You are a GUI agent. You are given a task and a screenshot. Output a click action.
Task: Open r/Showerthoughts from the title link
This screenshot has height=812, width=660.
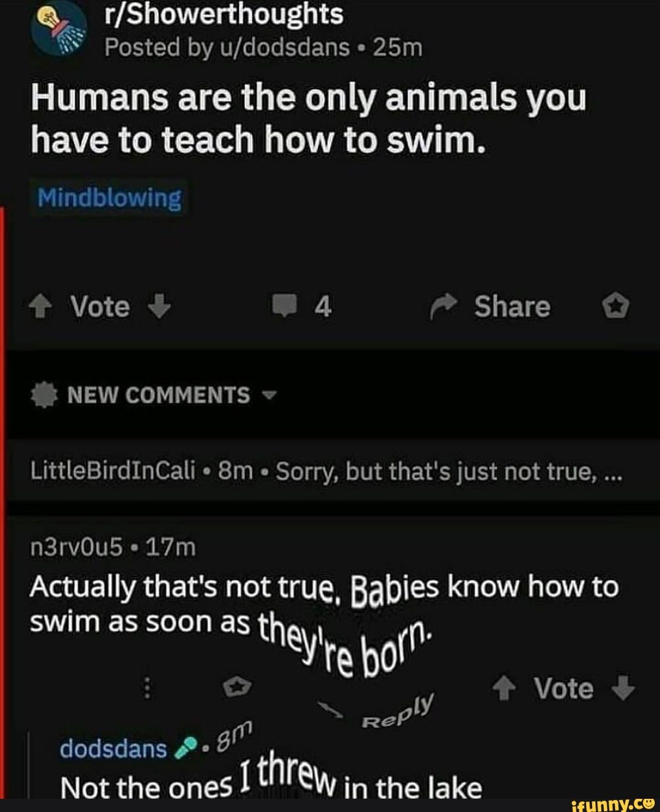[224, 16]
